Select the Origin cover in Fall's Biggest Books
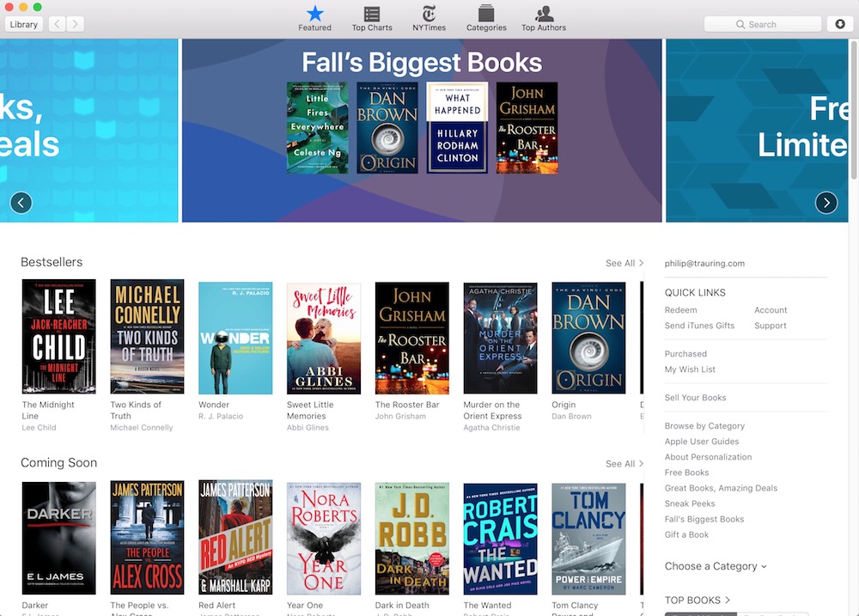Viewport: 859px width, 616px height. point(387,128)
